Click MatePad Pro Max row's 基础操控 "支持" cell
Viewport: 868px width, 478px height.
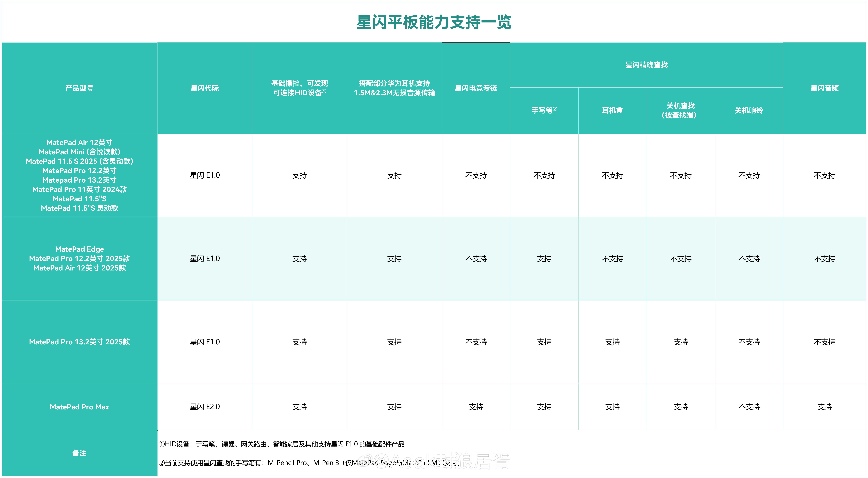tap(300, 407)
